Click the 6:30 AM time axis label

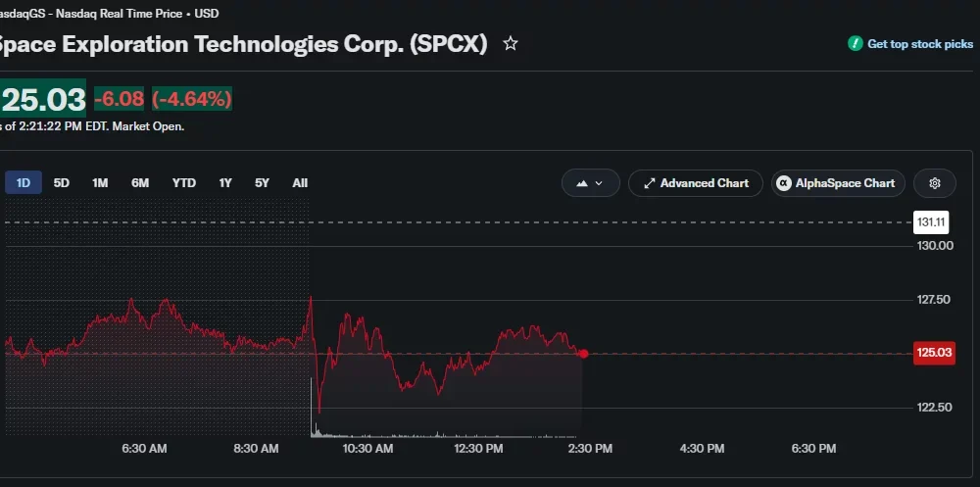tap(144, 449)
